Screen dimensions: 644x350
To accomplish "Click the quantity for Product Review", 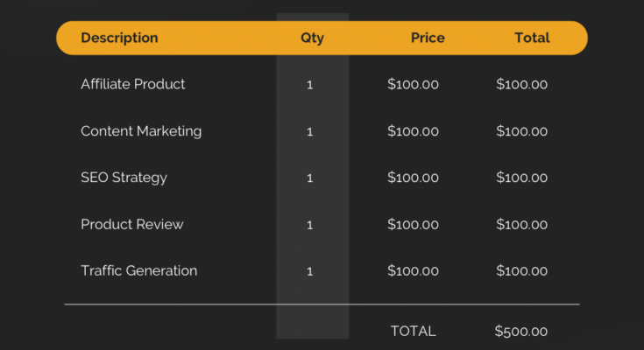I will (309, 225).
